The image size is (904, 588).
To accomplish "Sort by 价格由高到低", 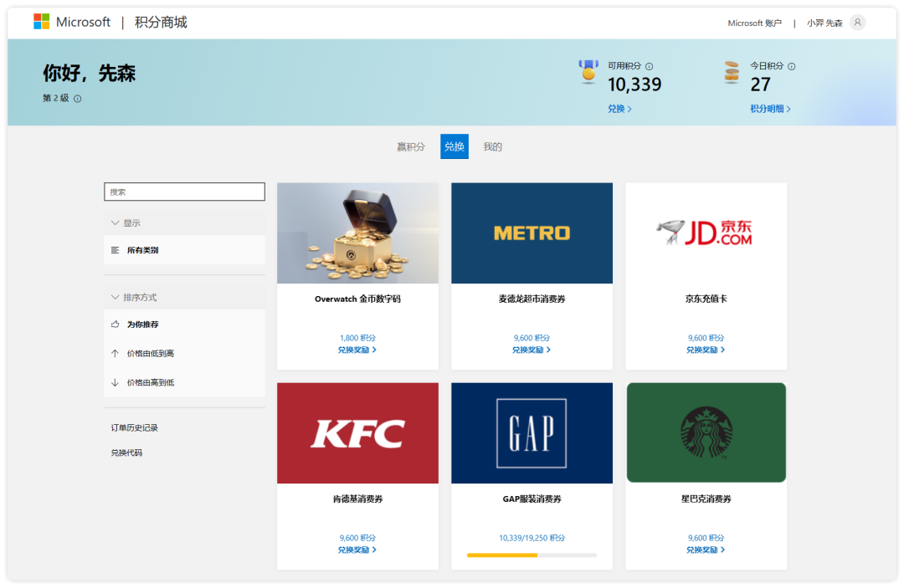I will click(x=184, y=382).
